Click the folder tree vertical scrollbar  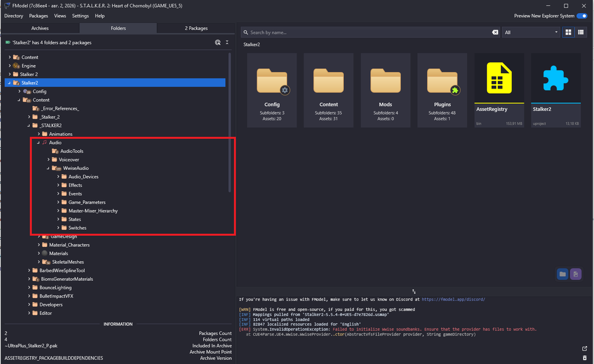pos(229,122)
